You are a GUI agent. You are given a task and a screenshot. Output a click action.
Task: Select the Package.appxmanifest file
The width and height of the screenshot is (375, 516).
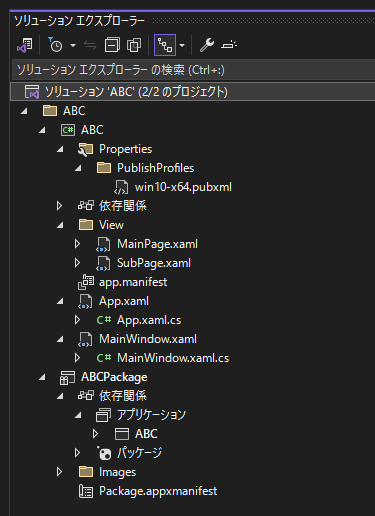(158, 491)
